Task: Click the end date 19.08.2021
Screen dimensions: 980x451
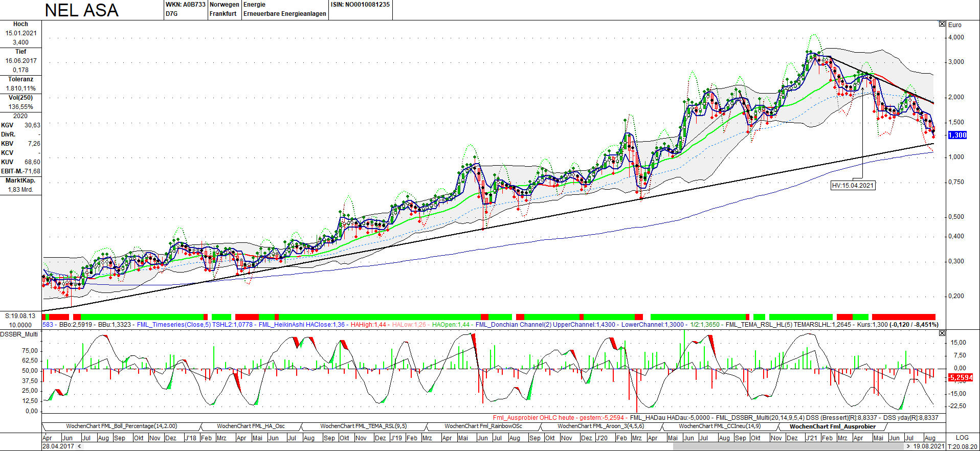Action: [x=929, y=446]
